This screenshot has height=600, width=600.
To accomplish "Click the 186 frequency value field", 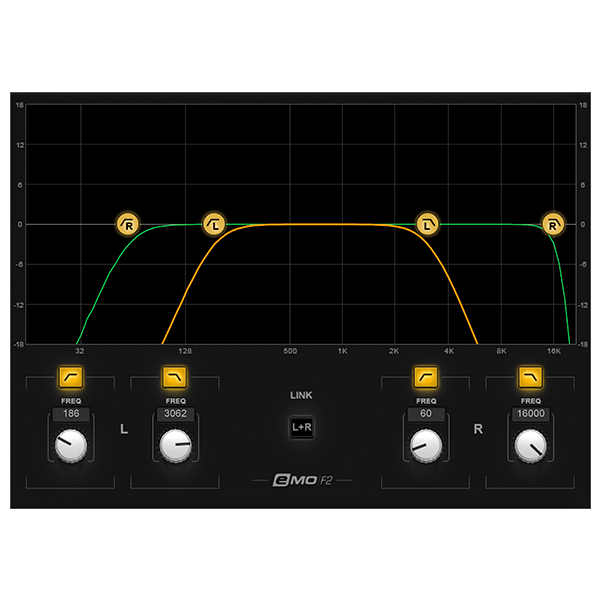I will [x=70, y=413].
